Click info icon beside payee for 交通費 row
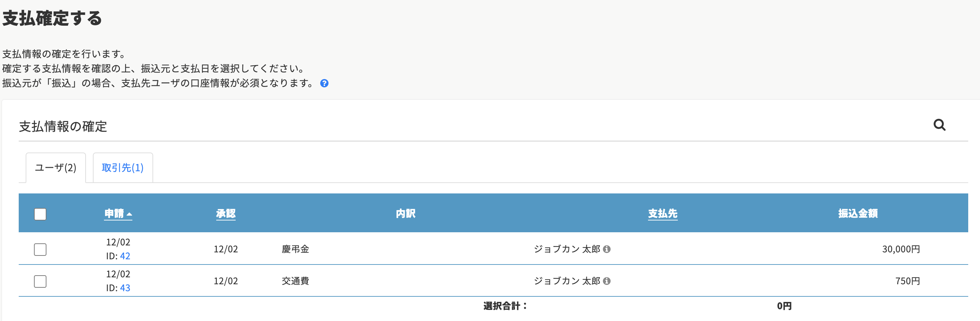Screen dimensions: 980x321 point(607,281)
